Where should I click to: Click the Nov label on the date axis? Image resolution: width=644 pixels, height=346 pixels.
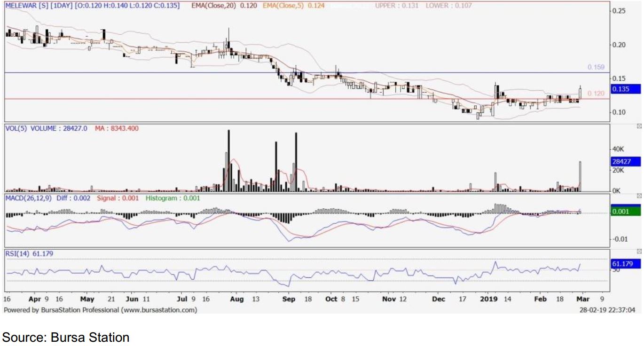[389, 299]
